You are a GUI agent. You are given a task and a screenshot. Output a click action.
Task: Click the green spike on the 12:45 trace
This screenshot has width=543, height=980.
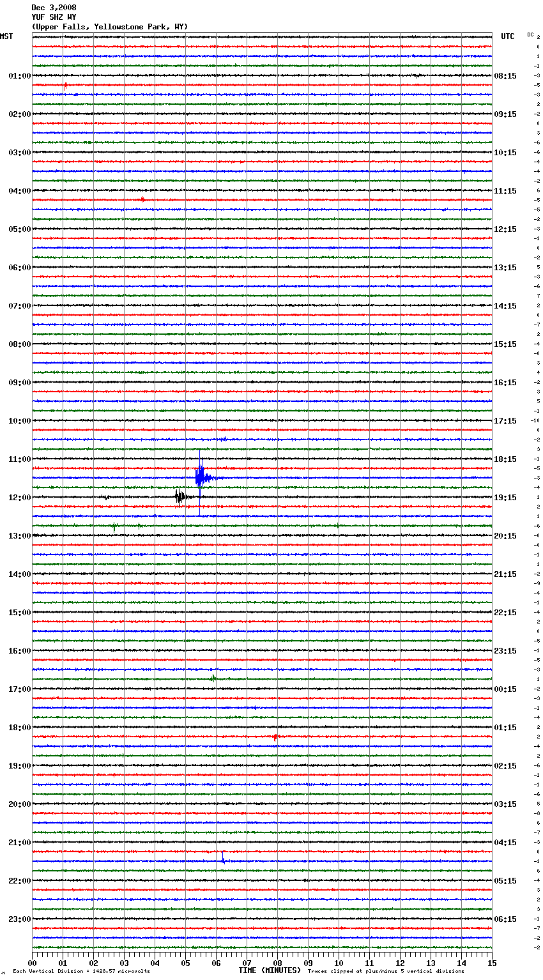click(x=114, y=526)
